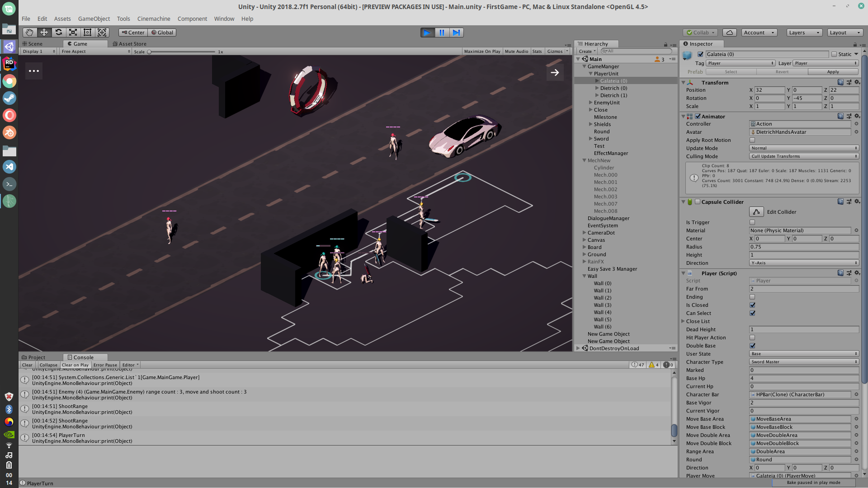The image size is (868, 488).
Task: Select the Move tool
Action: coord(44,33)
